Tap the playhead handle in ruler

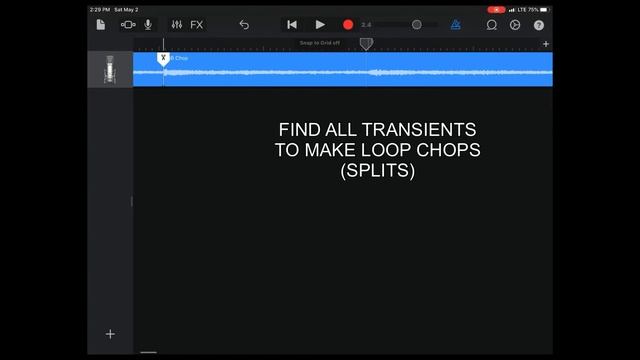(366, 44)
